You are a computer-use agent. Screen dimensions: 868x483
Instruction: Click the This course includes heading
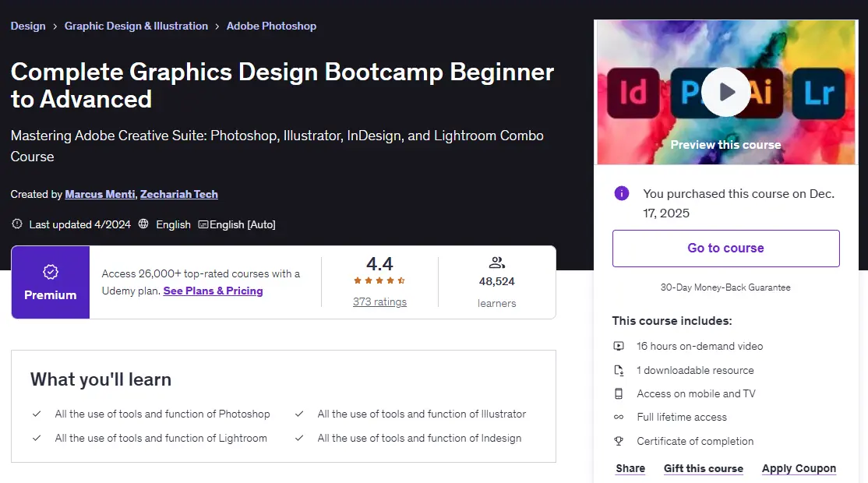coord(672,321)
